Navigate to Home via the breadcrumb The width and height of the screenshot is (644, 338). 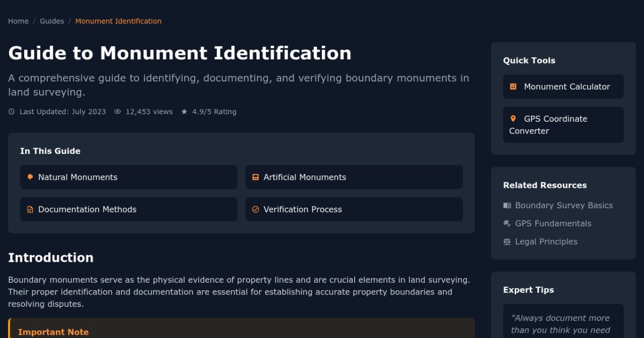18,21
